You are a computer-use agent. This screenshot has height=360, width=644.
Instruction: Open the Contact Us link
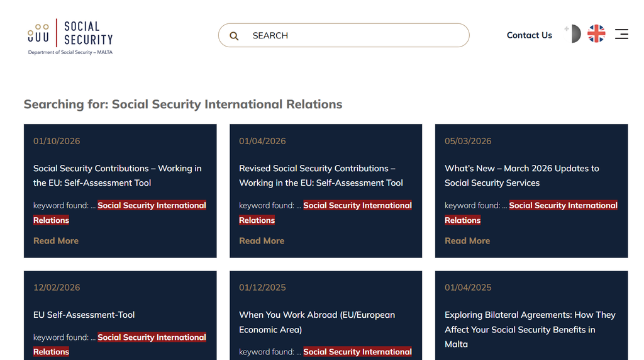(x=530, y=35)
